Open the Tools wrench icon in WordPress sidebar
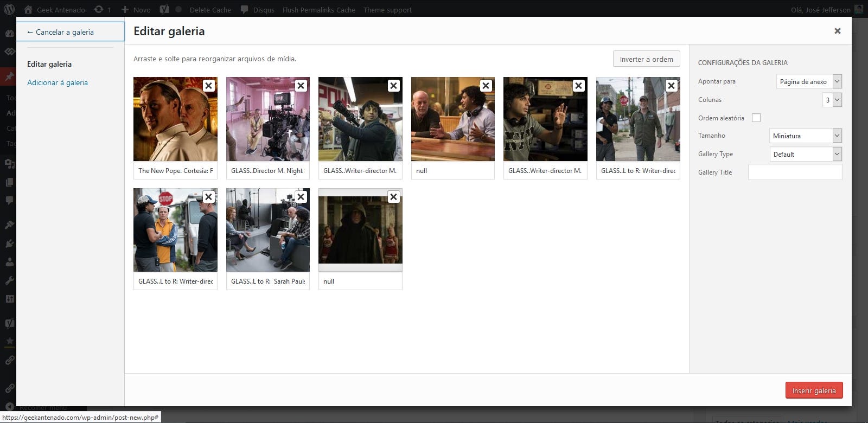The width and height of the screenshot is (868, 423). pyautogui.click(x=9, y=280)
